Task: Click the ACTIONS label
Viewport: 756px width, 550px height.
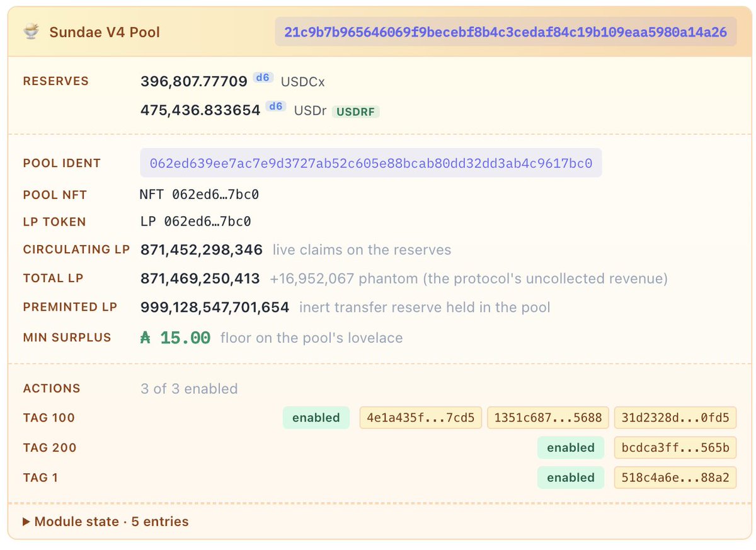Action: [x=52, y=388]
